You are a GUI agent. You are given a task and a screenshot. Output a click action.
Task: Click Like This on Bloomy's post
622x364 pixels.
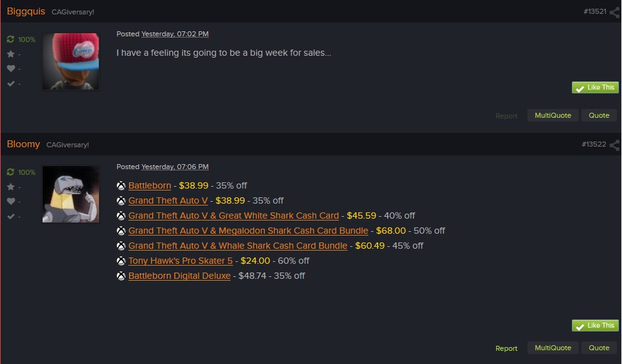coord(595,326)
